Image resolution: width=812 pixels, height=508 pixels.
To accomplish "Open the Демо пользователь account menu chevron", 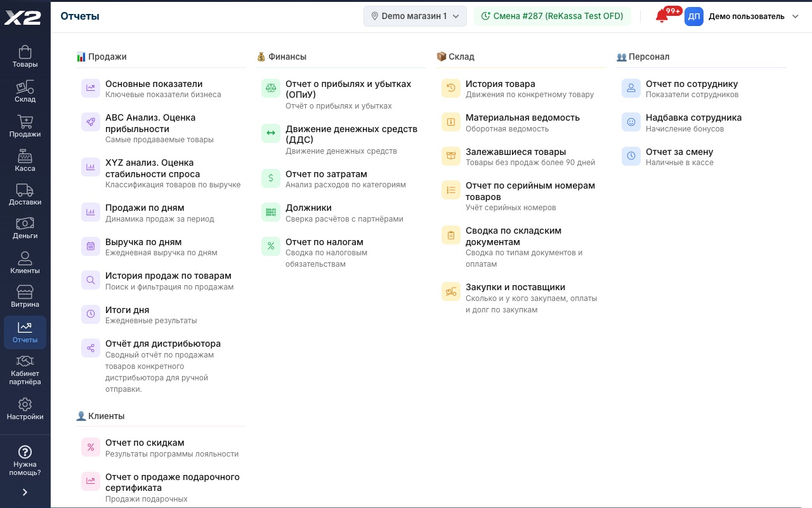I will point(796,17).
